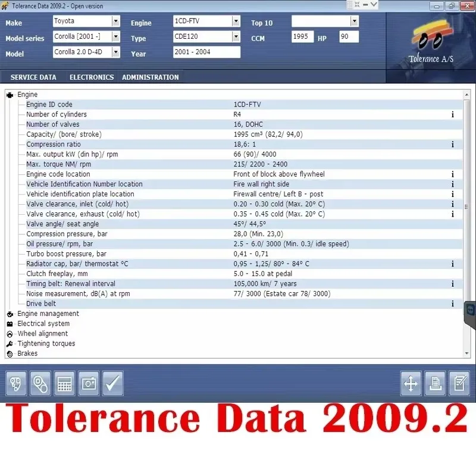Viewport: 476px width, 476px height.
Task: Show info icon for Drive belt row
Action: [453, 303]
